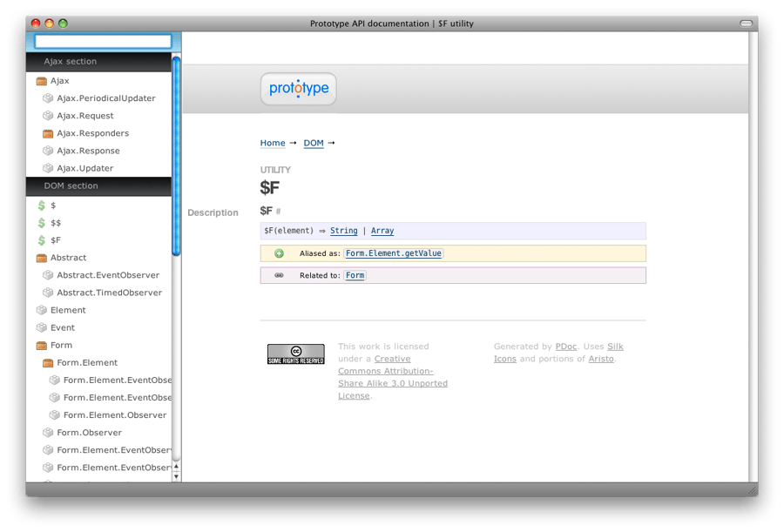Open the Form.Element.getValue alias link

click(x=394, y=253)
